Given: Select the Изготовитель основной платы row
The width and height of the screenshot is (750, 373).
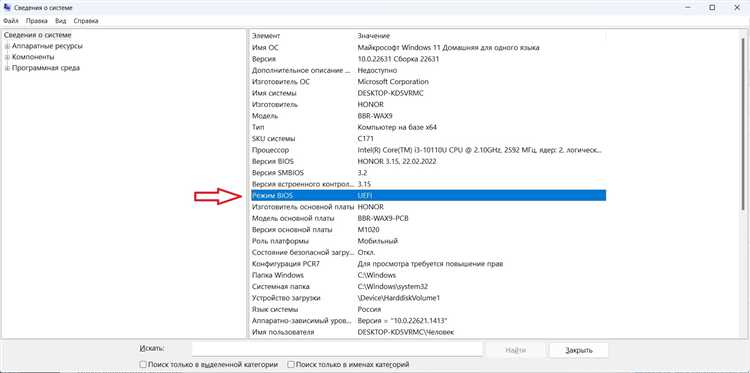Looking at the screenshot, I should [x=428, y=207].
